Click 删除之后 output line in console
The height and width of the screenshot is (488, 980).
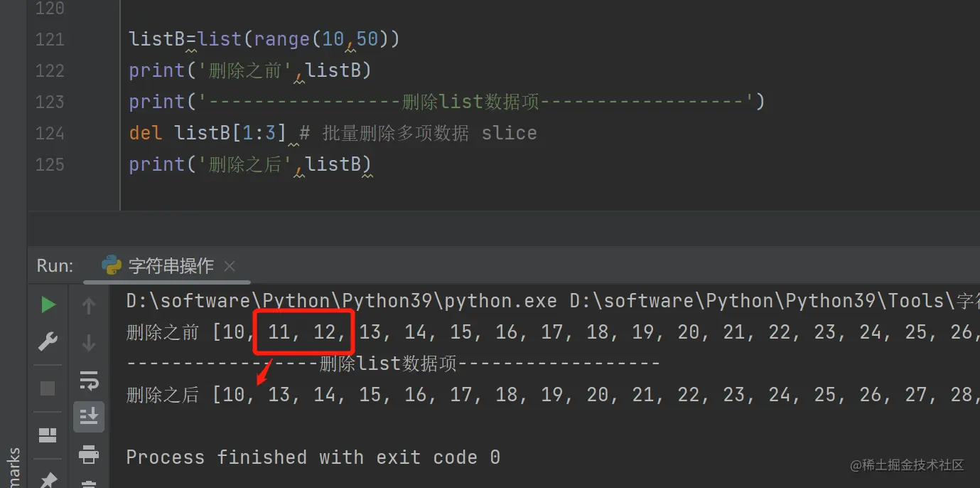(x=553, y=395)
